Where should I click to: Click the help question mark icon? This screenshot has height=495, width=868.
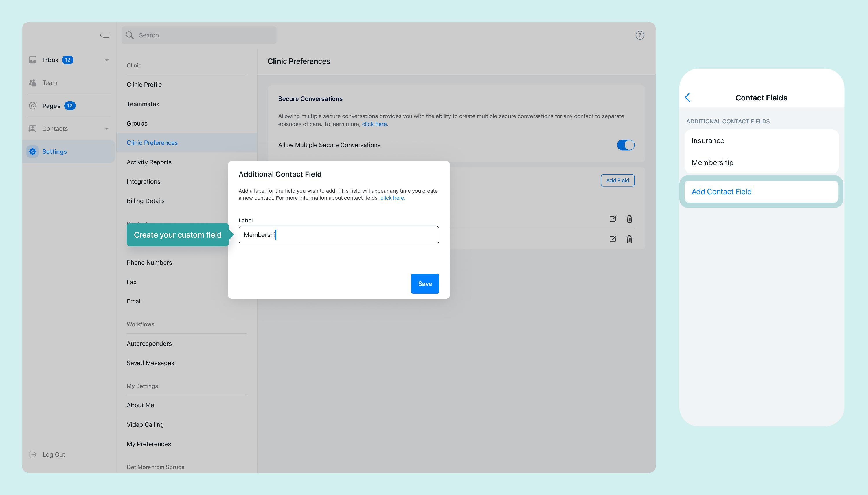640,35
